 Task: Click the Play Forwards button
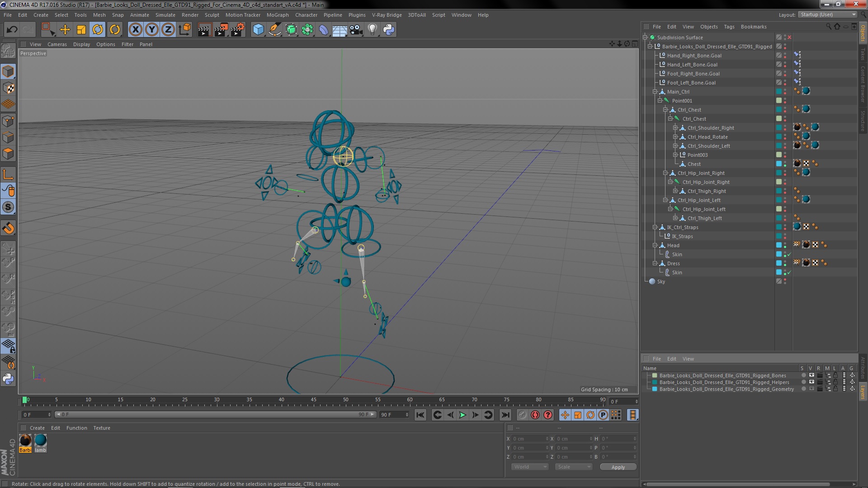pos(462,415)
